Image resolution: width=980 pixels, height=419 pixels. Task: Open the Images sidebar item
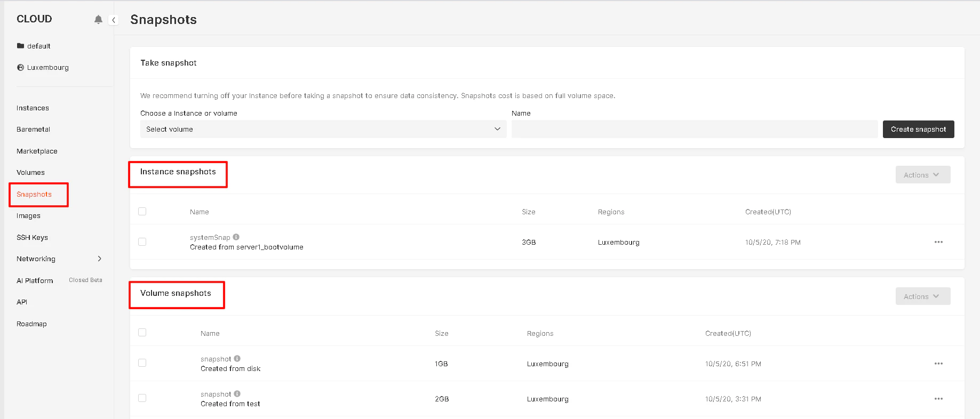(x=28, y=215)
